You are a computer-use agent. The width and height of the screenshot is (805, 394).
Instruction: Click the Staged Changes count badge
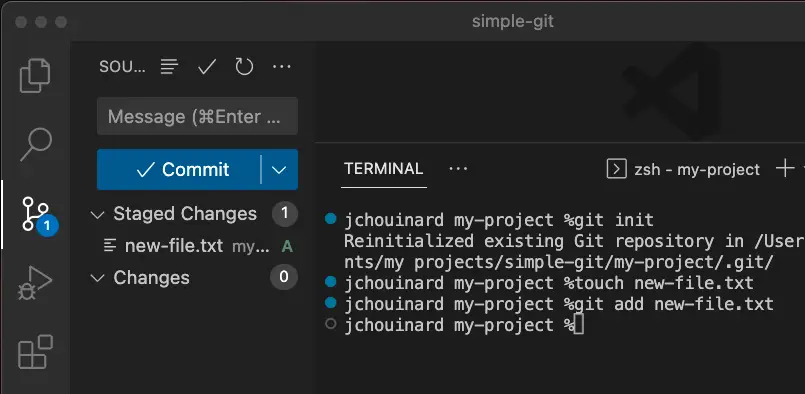[x=284, y=214]
